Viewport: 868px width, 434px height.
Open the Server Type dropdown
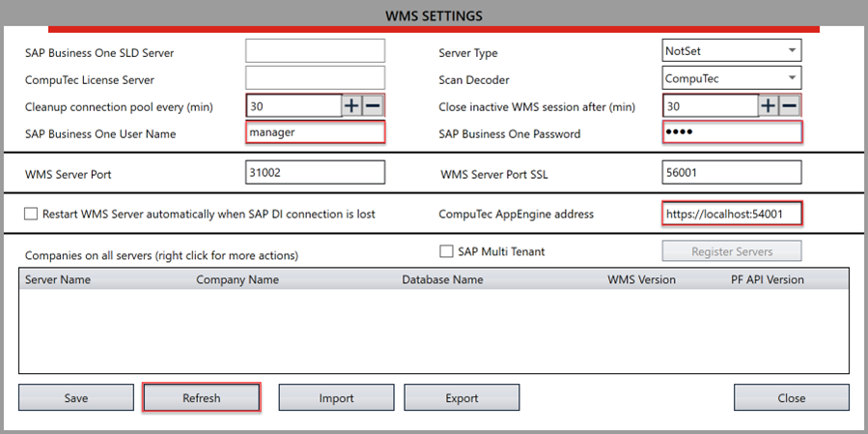tap(732, 50)
